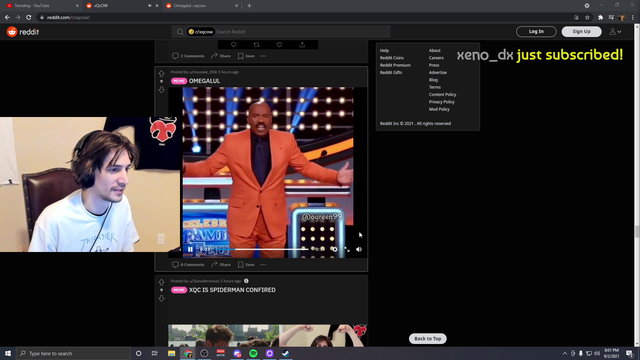Screen dimensions: 640x360
Task: Open the Content Policy footer link
Action: [x=442, y=95]
